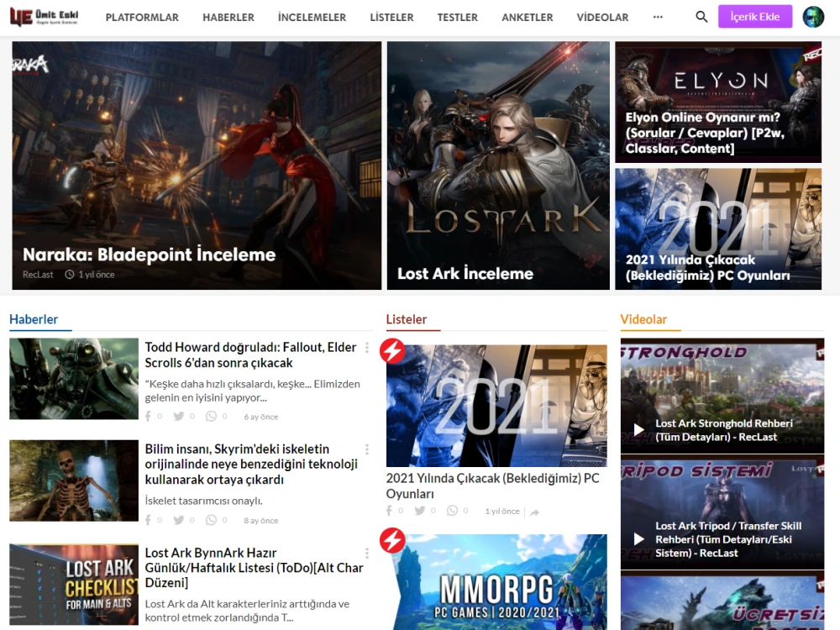The image size is (840, 630).
Task: Click the RecLast author link
Action: coord(38,275)
